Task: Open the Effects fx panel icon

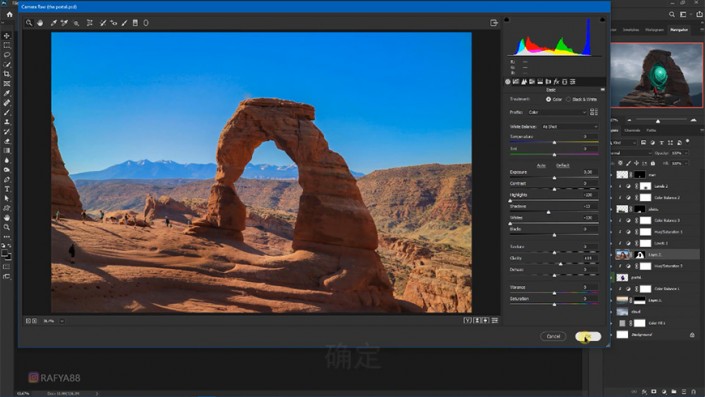Action: pos(556,81)
